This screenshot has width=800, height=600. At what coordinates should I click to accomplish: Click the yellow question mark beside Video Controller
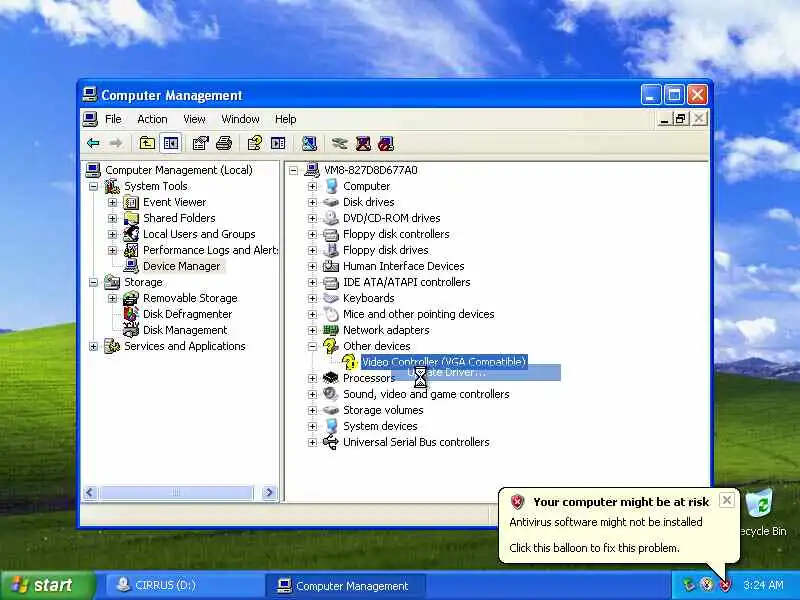tap(349, 362)
